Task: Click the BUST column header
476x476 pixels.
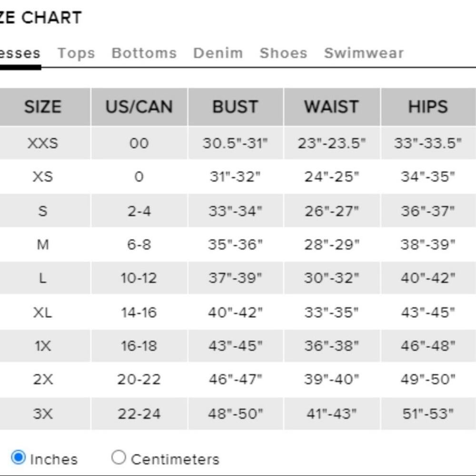Action: click(236, 107)
